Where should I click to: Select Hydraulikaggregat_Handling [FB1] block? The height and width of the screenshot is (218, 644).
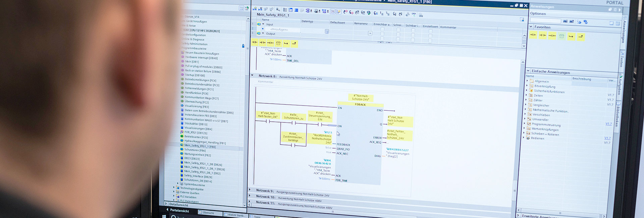(205, 142)
